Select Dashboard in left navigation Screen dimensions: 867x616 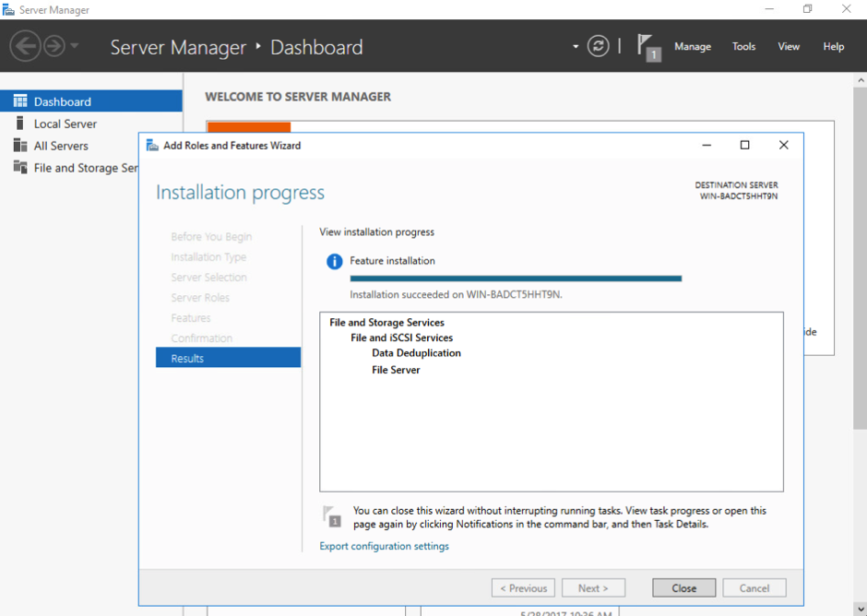(91, 101)
